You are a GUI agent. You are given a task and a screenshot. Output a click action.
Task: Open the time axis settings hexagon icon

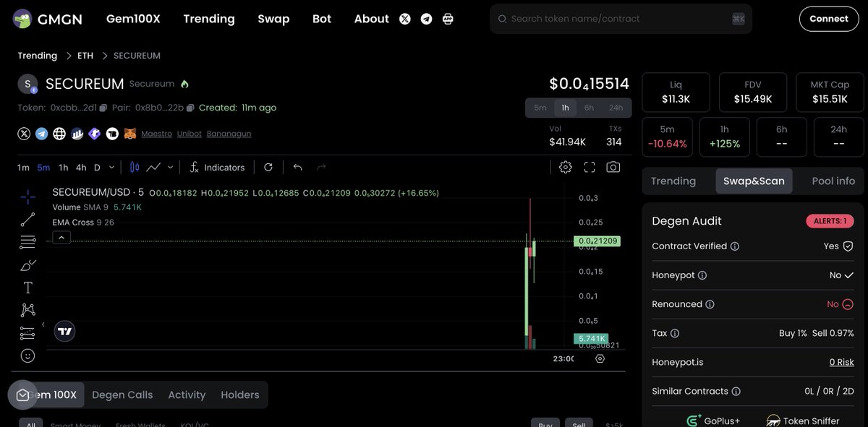[x=600, y=358]
